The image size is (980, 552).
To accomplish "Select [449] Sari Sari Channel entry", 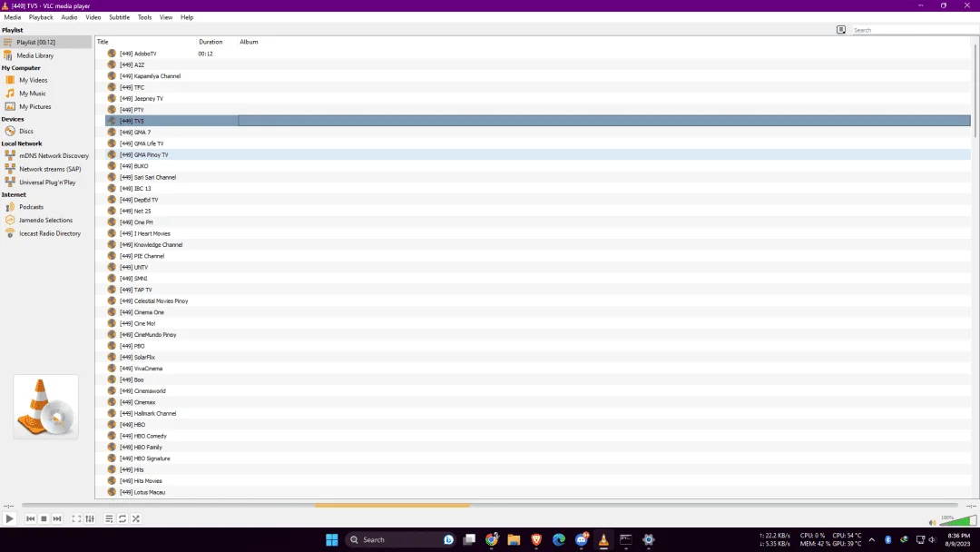I will pyautogui.click(x=537, y=178).
